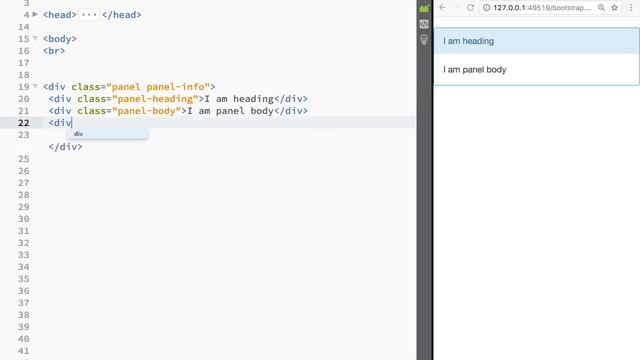Click the closing </div> tag below line 23
Viewport: 640px width, 360px height.
tap(65, 147)
